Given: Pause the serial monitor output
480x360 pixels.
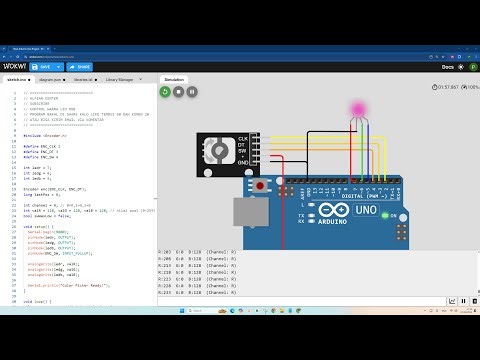Looking at the screenshot, I should click(463, 301).
